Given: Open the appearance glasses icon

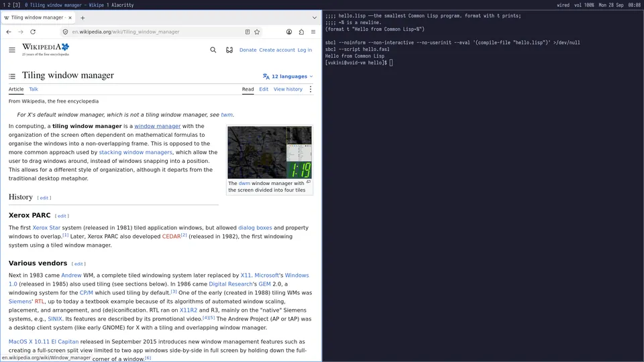Looking at the screenshot, I should 229,50.
